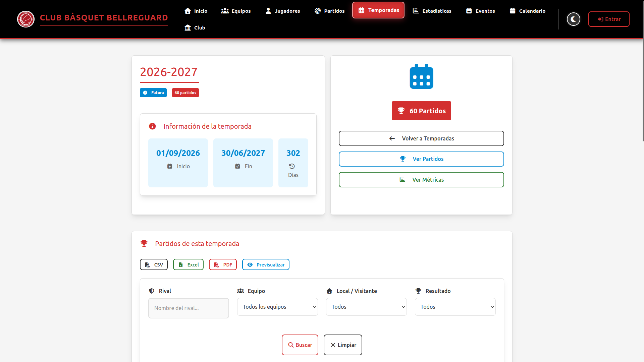This screenshot has height=362, width=644.
Task: Click the Fin calendar-check icon
Action: [x=237, y=166]
